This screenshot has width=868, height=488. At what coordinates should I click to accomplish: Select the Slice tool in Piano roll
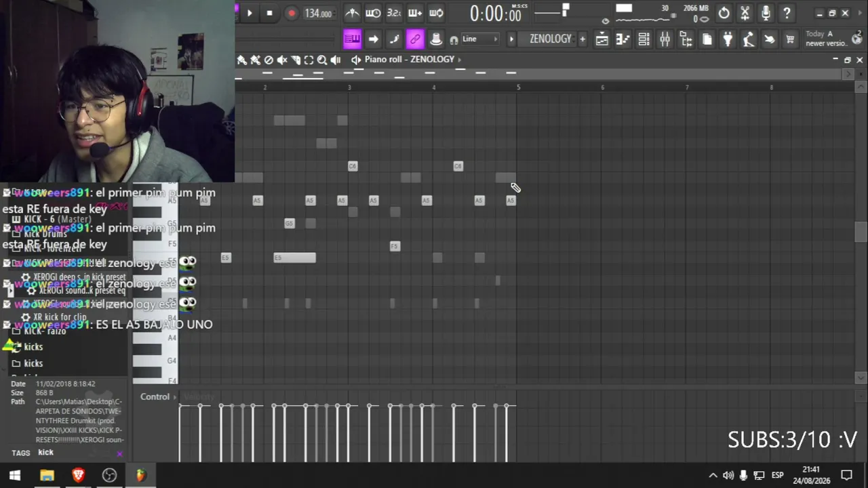(296, 60)
